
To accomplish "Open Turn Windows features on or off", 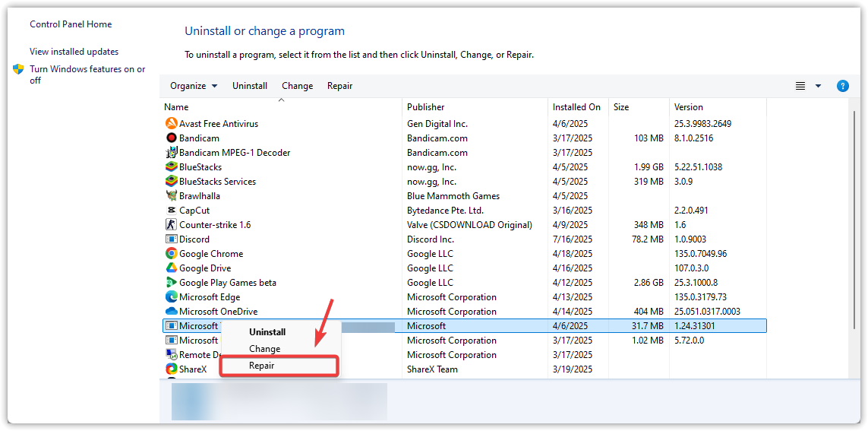I will click(87, 74).
